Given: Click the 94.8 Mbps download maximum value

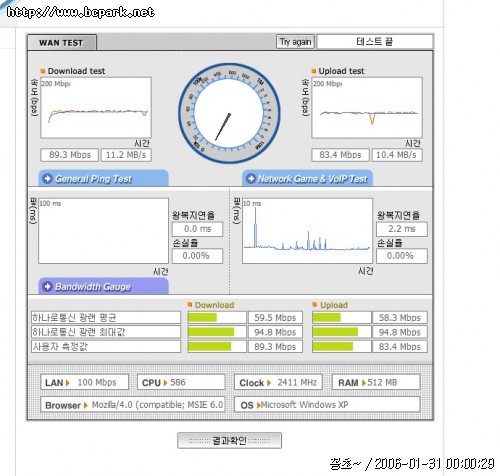Looking at the screenshot, I should 275,332.
